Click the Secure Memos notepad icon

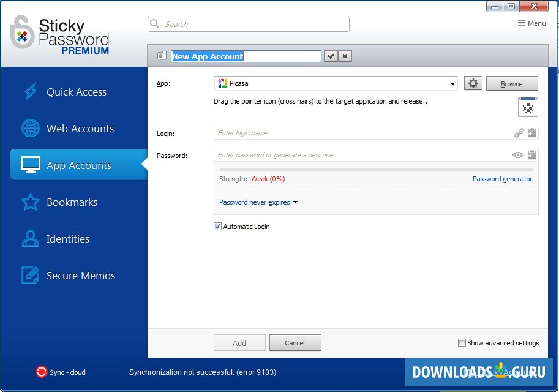(x=30, y=276)
